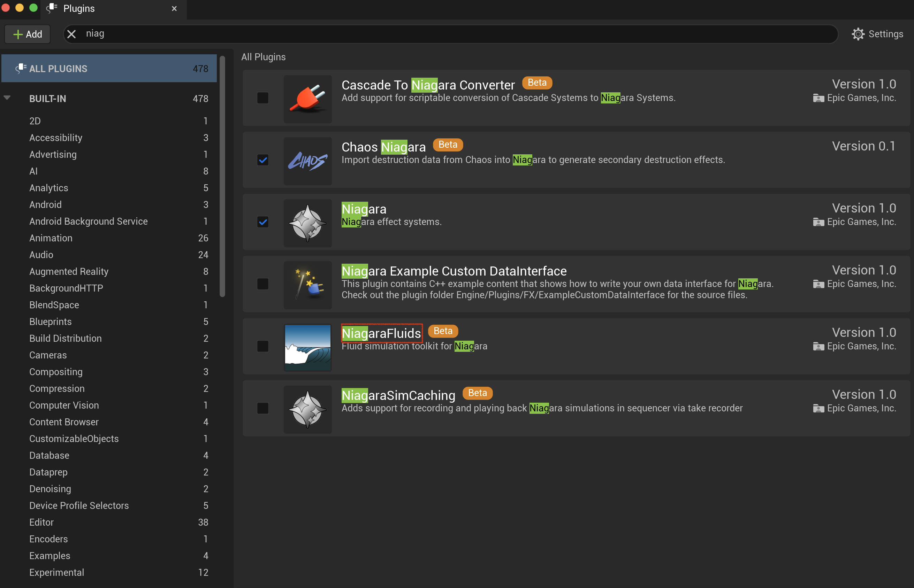Clear the search text with X icon
Screen dimensions: 914x588
coord(71,34)
